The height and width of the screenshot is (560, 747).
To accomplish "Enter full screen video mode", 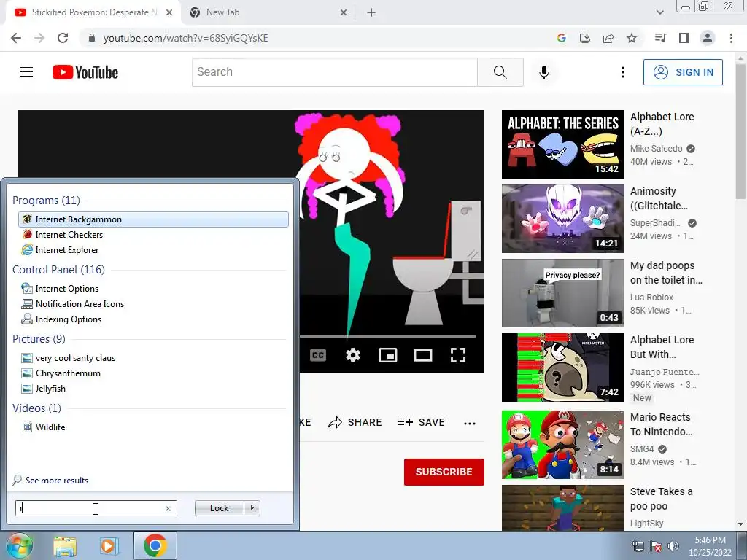I will pyautogui.click(x=458, y=355).
